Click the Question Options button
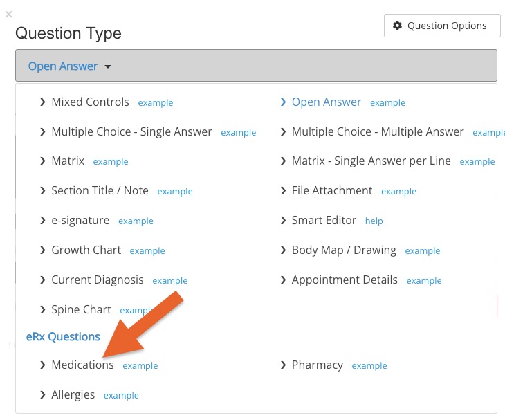This screenshot has width=505, height=420. click(x=441, y=26)
